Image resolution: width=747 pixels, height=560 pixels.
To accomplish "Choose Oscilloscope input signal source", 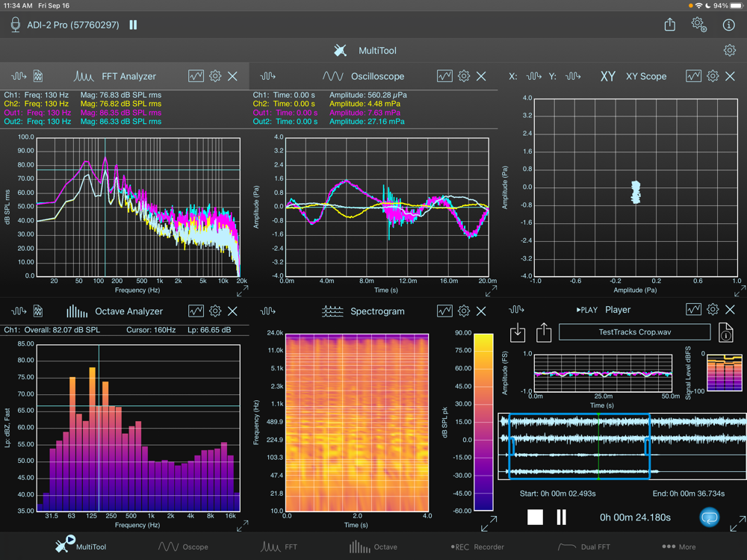I will click(268, 76).
